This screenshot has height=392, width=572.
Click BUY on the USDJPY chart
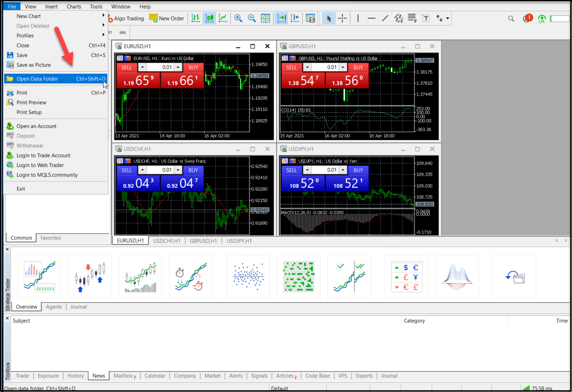pos(358,170)
